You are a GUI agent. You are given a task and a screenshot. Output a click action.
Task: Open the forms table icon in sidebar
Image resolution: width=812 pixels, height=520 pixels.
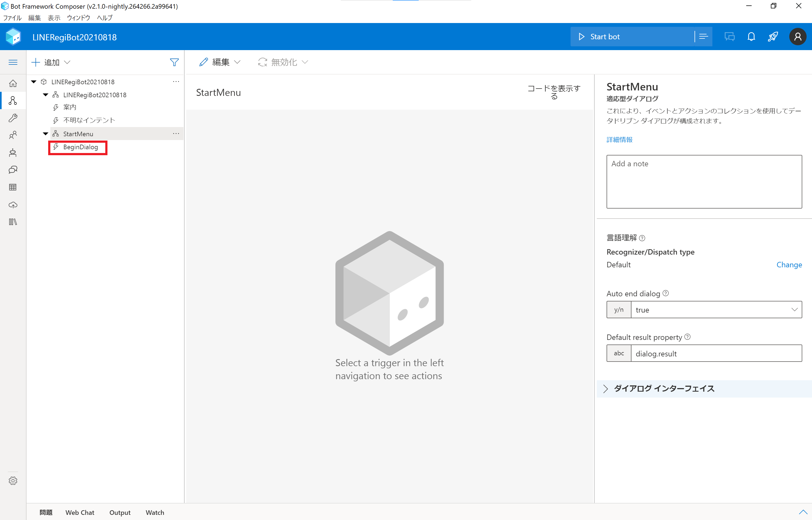point(13,187)
